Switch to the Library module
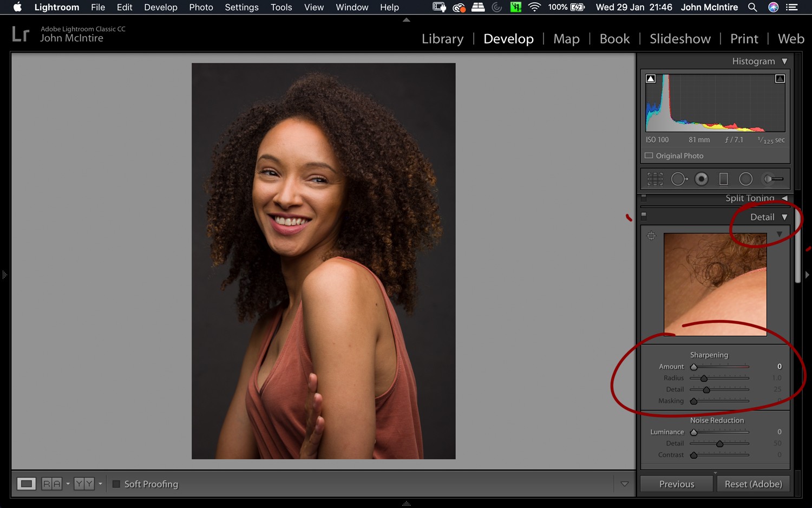 point(442,38)
